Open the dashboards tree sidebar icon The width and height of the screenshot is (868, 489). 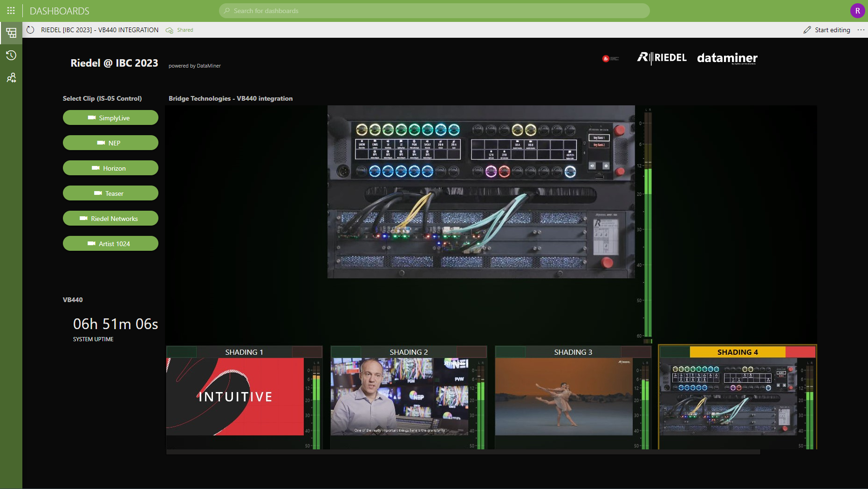pos(11,33)
